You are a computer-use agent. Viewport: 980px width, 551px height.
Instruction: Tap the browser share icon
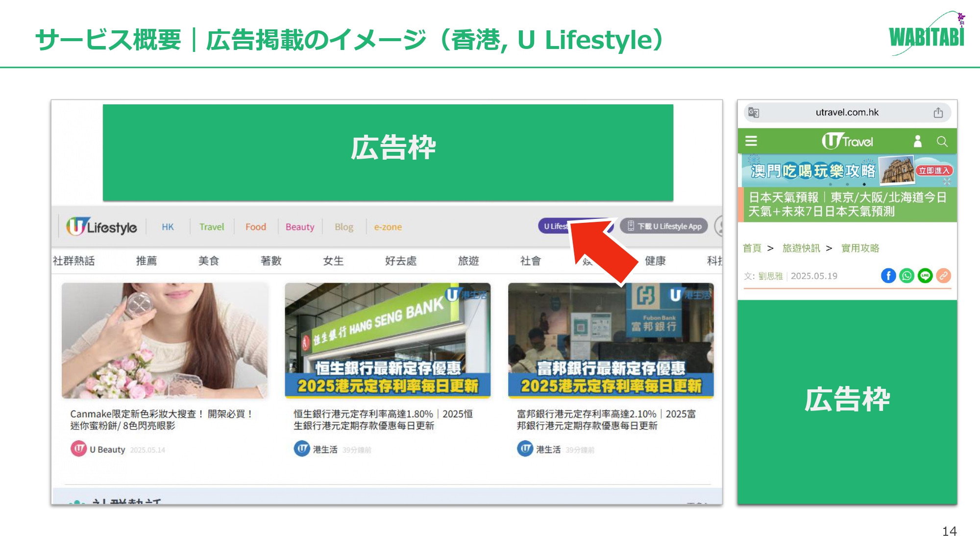[938, 113]
